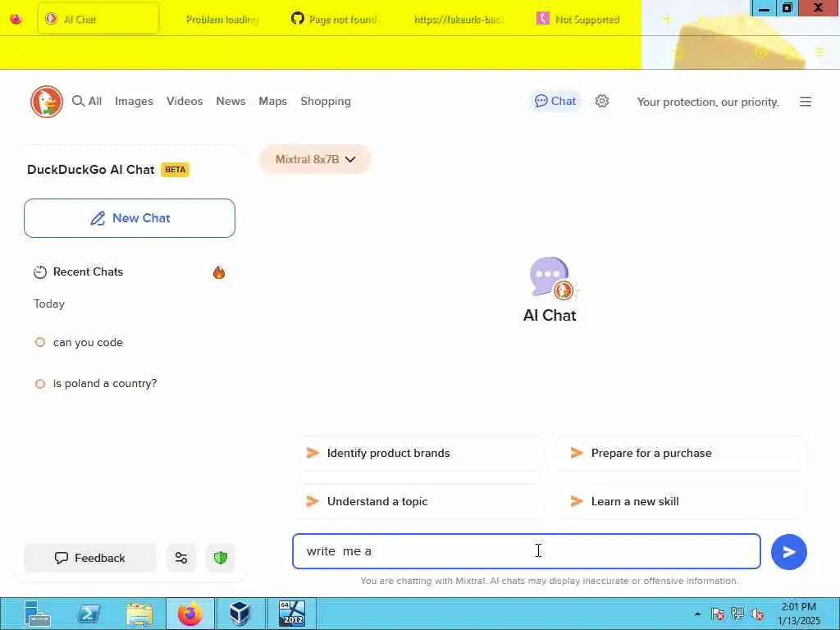This screenshot has width=840, height=630.
Task: Switch to the GitHub Page not found tab
Action: click(x=336, y=20)
